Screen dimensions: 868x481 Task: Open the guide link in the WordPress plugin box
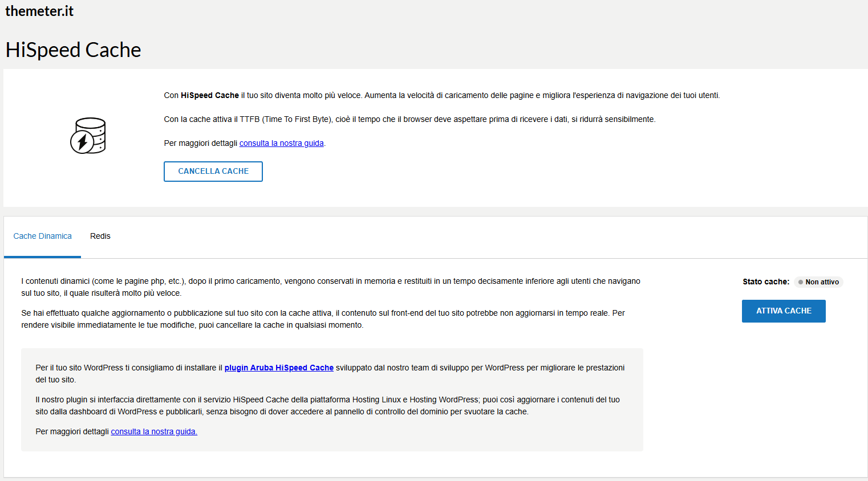click(x=154, y=431)
